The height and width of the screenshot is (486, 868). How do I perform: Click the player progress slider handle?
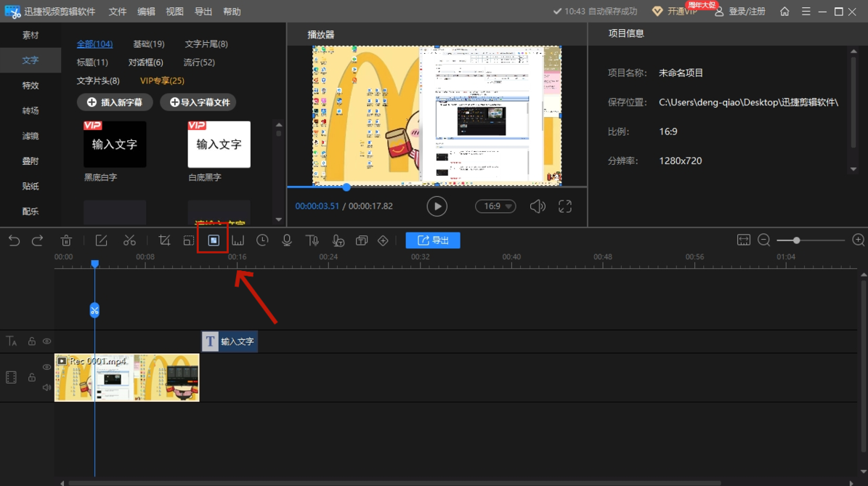346,187
